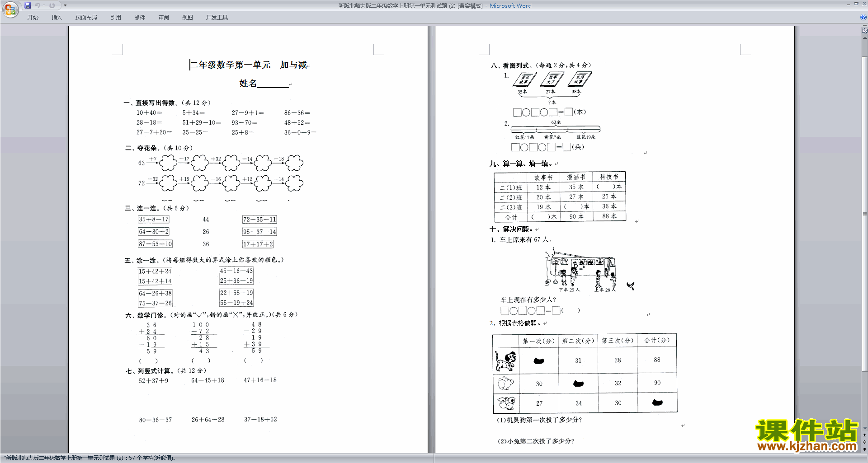
Task: Open the undo history dropdown arrow
Action: (44, 5)
